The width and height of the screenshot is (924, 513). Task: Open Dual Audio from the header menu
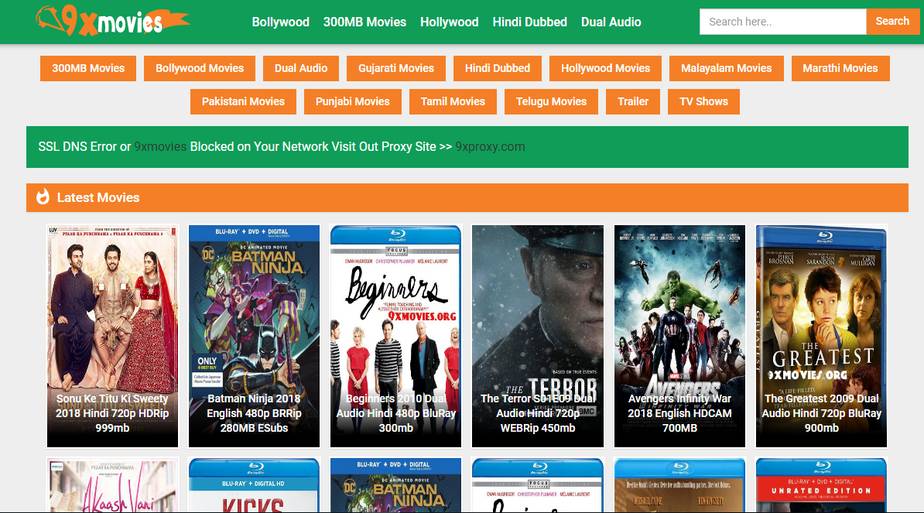[611, 22]
